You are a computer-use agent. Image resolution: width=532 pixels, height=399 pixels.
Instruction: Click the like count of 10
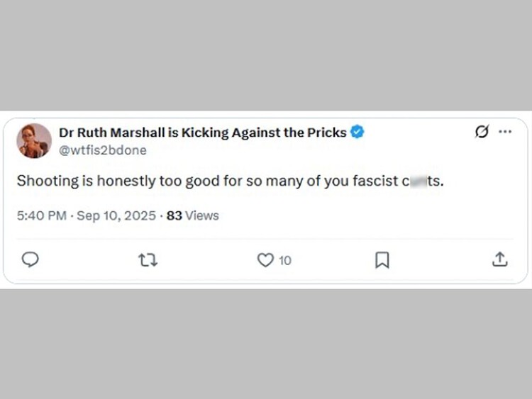(x=284, y=261)
